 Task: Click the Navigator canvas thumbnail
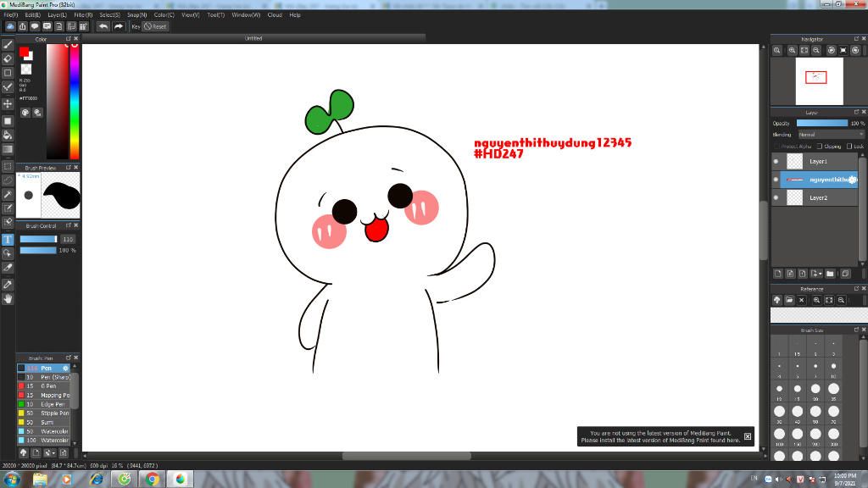(x=820, y=81)
